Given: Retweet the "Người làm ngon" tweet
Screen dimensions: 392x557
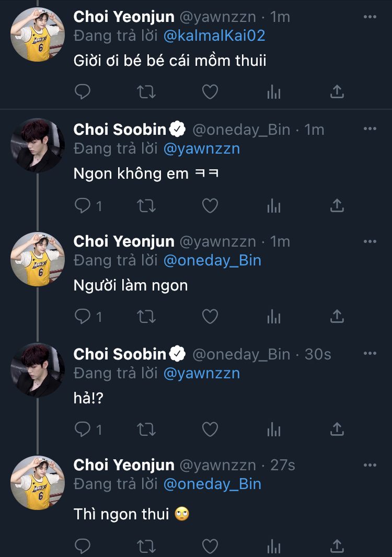Looking at the screenshot, I should (146, 316).
